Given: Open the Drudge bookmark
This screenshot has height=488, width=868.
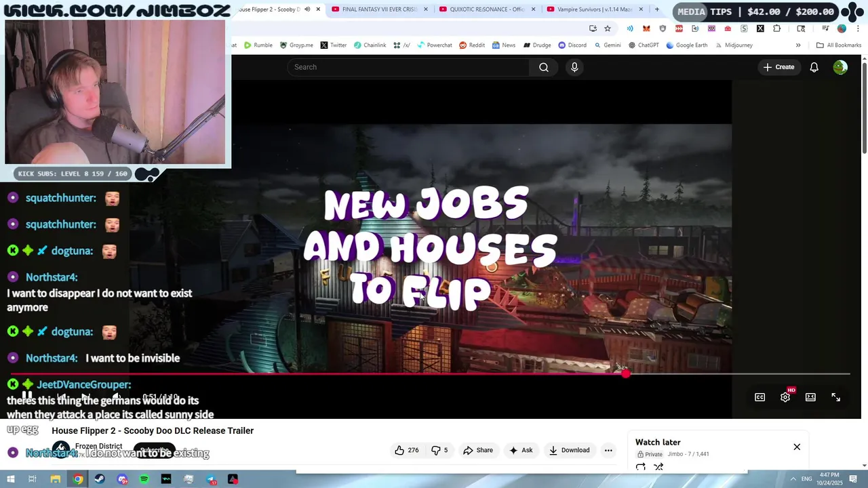Looking at the screenshot, I should pyautogui.click(x=536, y=45).
